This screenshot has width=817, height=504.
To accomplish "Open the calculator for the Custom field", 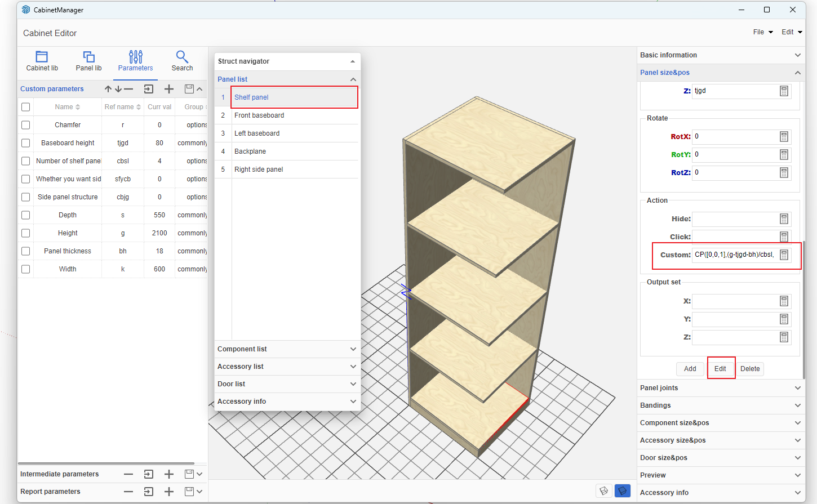I will tap(784, 255).
